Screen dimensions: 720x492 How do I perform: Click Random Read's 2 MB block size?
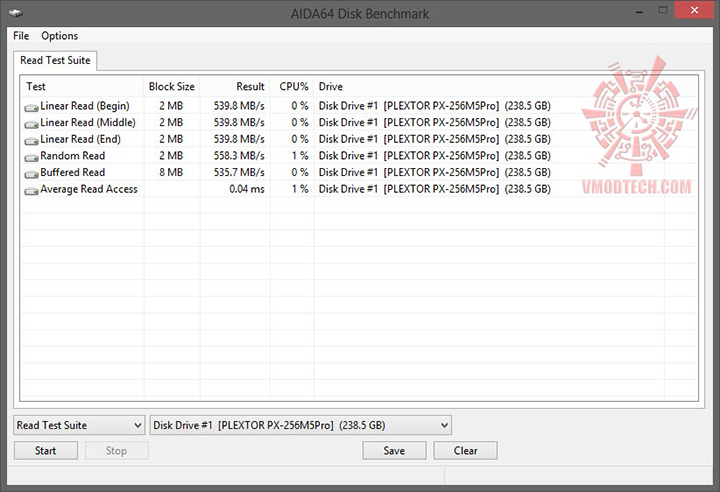[x=171, y=156]
